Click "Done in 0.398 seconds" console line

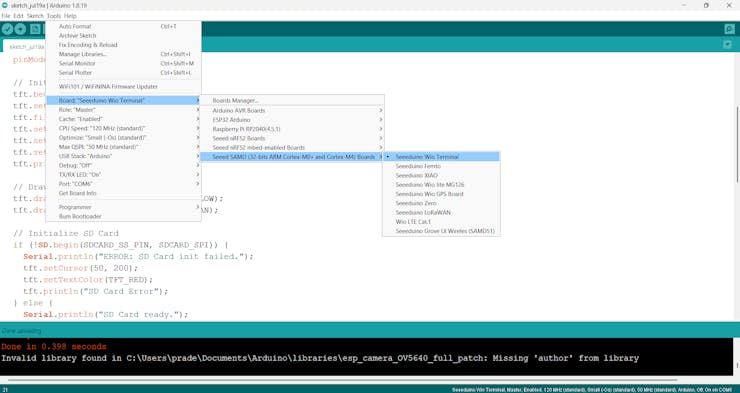(x=54, y=347)
